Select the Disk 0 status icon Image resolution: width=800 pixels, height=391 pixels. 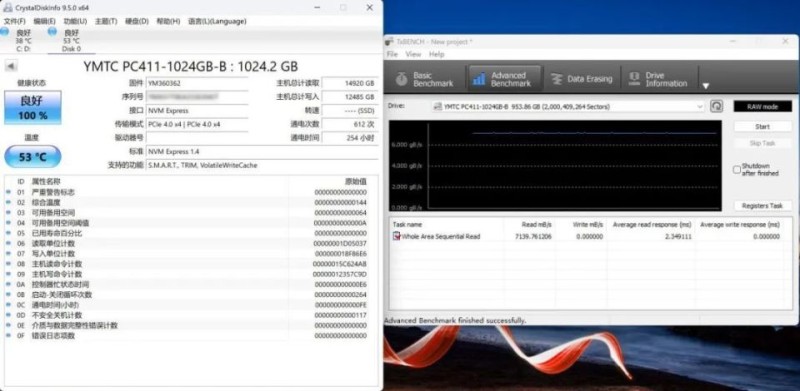coord(52,32)
